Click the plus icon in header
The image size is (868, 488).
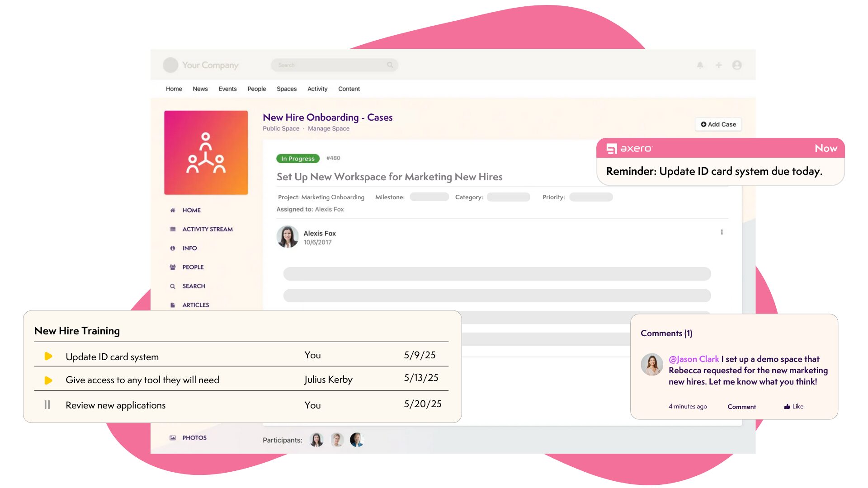(x=718, y=65)
